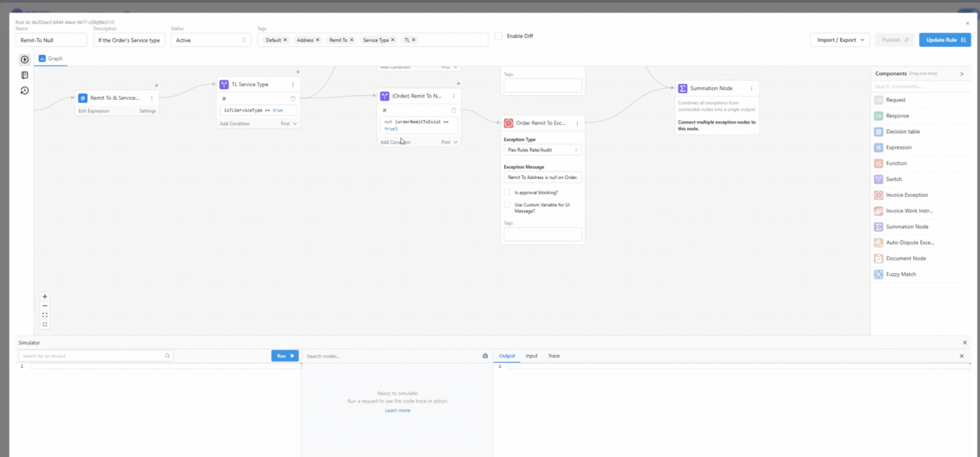Click the simulator play icon in left sidebar
This screenshot has height=457, width=980.
pyautogui.click(x=24, y=59)
